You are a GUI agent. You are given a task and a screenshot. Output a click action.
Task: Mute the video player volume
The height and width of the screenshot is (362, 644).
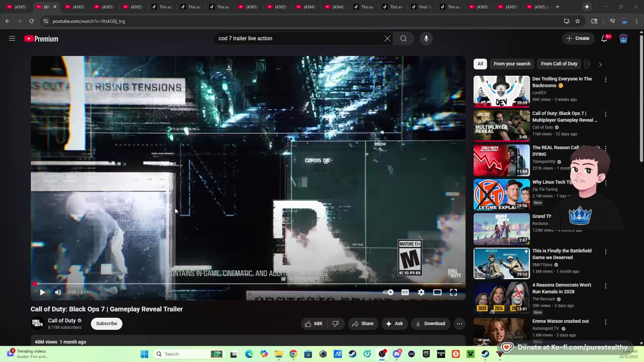point(58,292)
